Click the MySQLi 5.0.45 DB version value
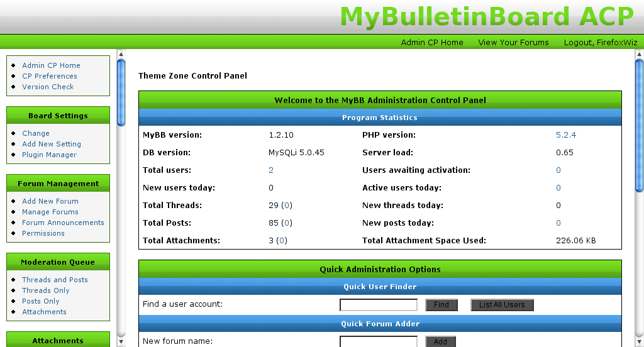This screenshot has height=347, width=644. (x=296, y=152)
